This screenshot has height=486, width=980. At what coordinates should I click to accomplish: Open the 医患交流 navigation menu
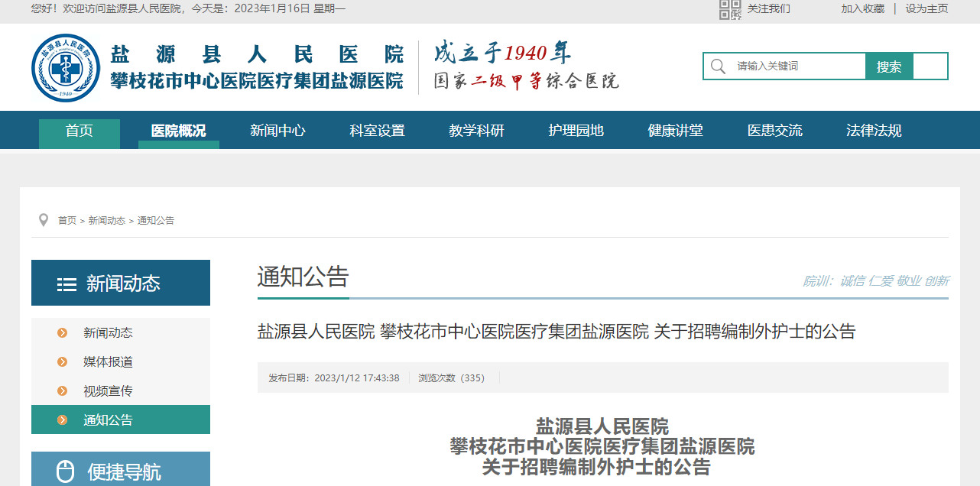pyautogui.click(x=774, y=131)
